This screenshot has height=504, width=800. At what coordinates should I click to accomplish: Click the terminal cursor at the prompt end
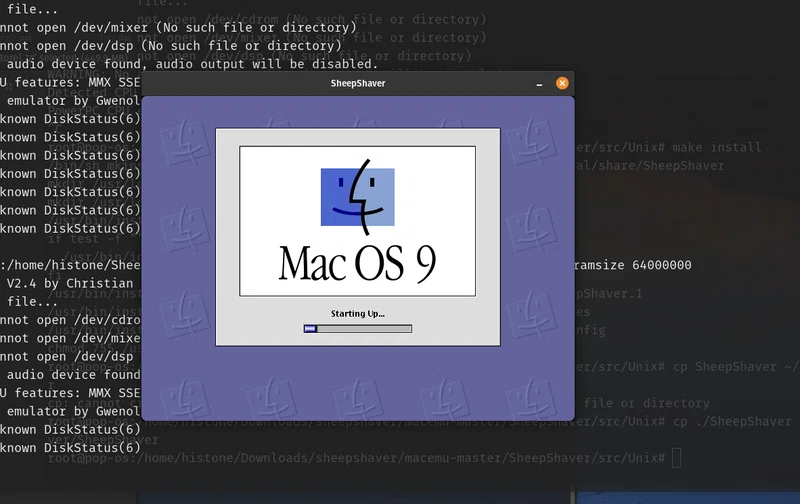point(677,458)
